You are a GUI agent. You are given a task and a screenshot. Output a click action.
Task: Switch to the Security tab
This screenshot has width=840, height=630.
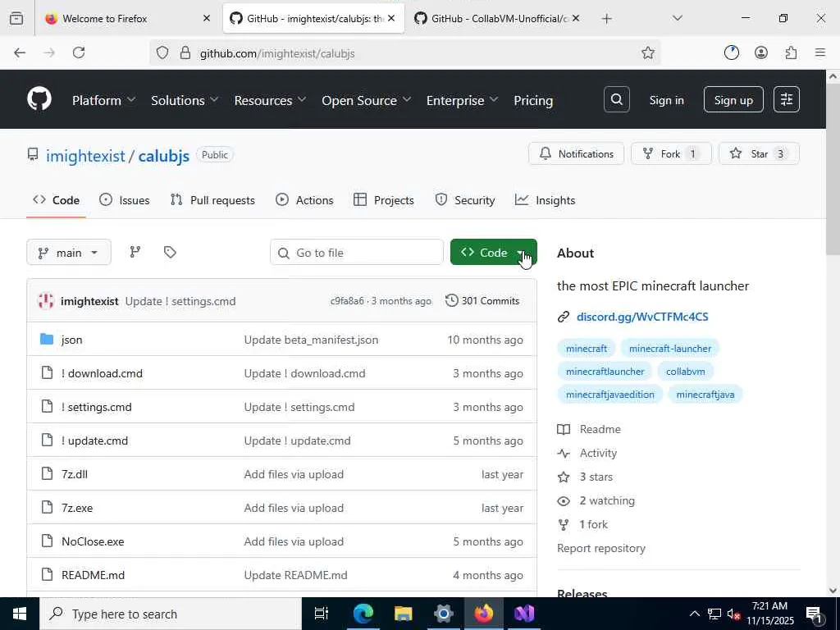465,200
